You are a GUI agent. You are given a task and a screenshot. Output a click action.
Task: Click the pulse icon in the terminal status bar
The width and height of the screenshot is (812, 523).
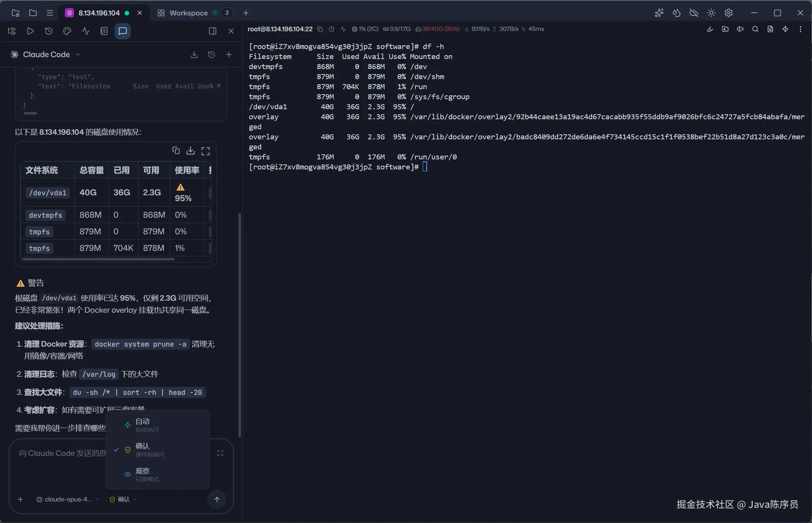click(343, 29)
